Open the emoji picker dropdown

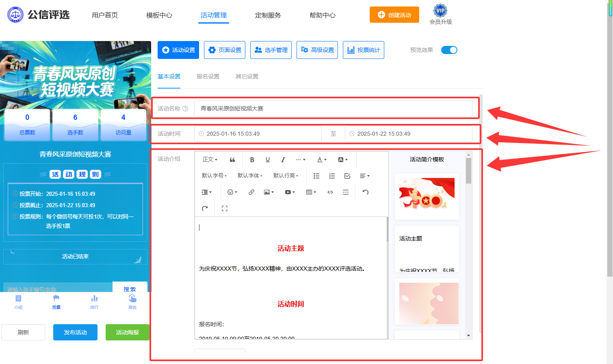coord(232,192)
